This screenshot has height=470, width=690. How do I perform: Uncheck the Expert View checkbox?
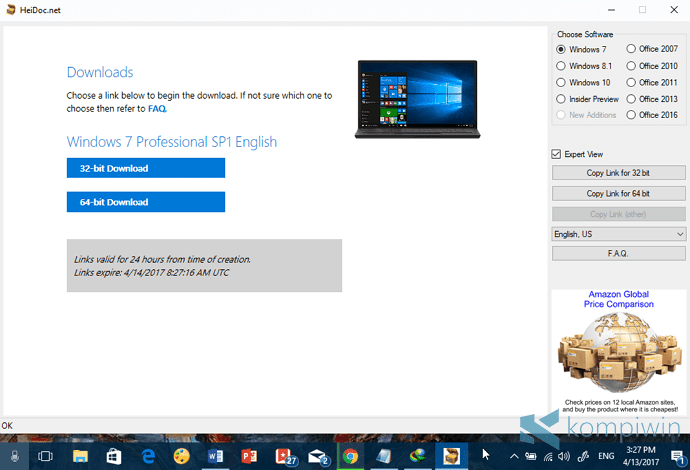pos(556,154)
